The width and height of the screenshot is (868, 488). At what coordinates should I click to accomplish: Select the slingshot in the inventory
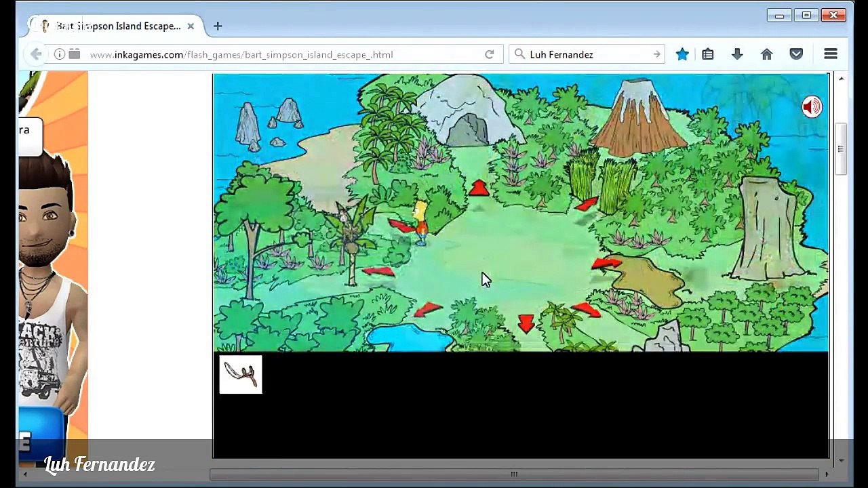pos(241,374)
